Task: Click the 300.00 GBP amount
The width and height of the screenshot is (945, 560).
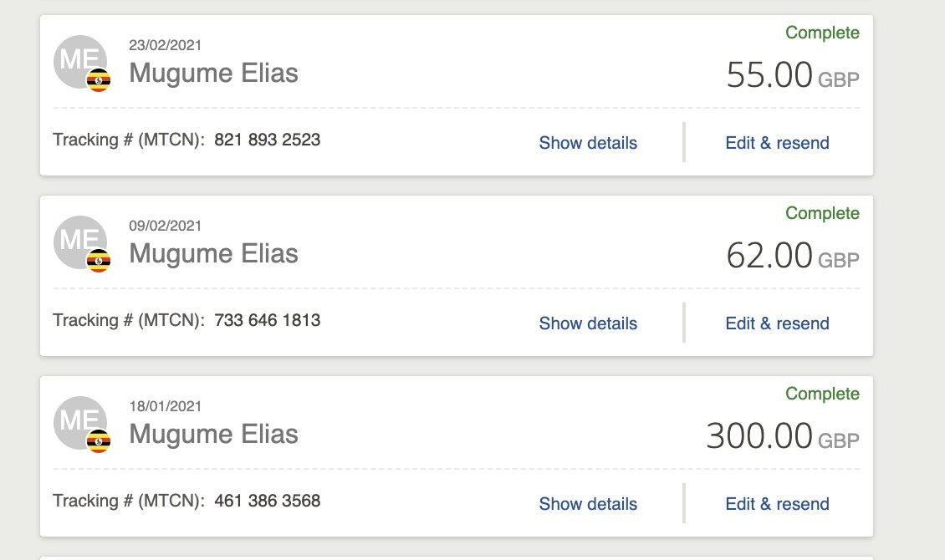Action: [x=759, y=436]
